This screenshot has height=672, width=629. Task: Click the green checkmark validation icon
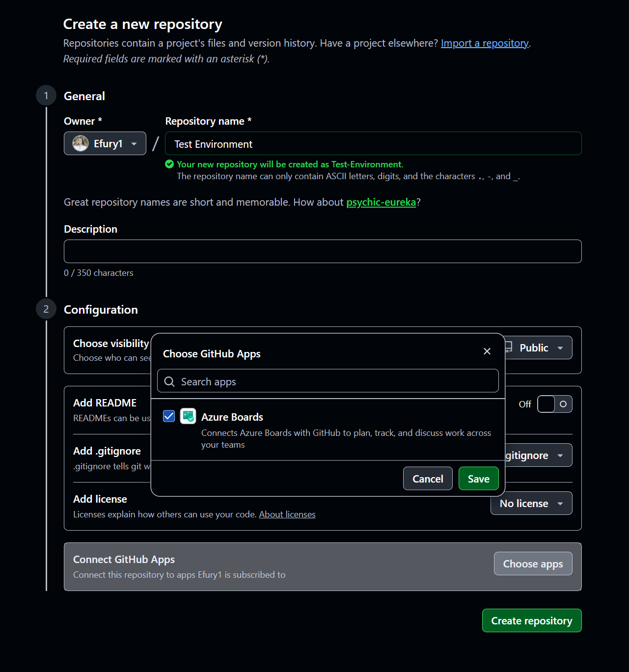(x=169, y=164)
